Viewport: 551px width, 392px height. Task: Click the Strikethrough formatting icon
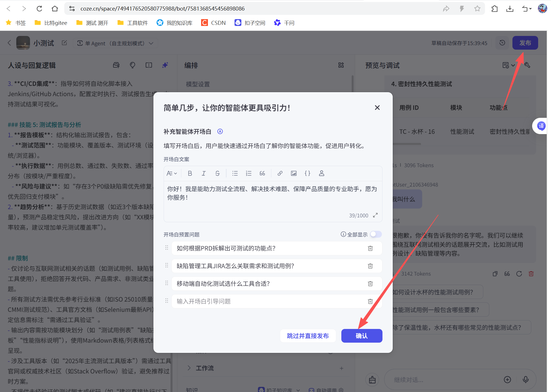click(217, 173)
